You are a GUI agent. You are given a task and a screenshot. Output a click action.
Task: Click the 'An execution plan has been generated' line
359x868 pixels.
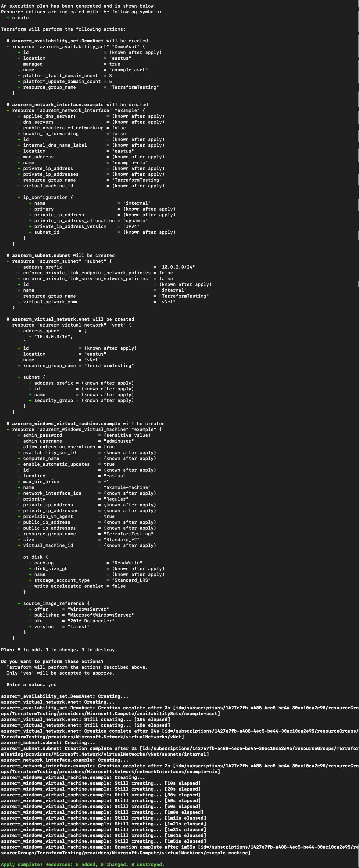(x=78, y=6)
